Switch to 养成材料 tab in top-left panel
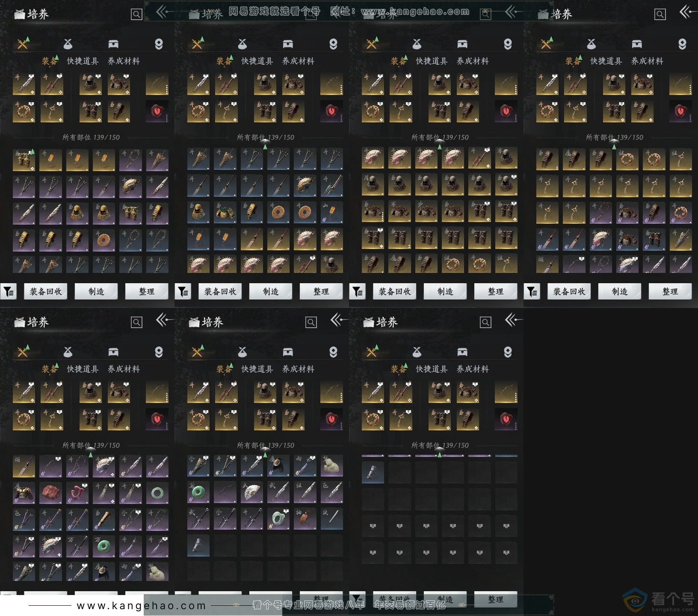The width and height of the screenshot is (698, 616). pyautogui.click(x=124, y=61)
